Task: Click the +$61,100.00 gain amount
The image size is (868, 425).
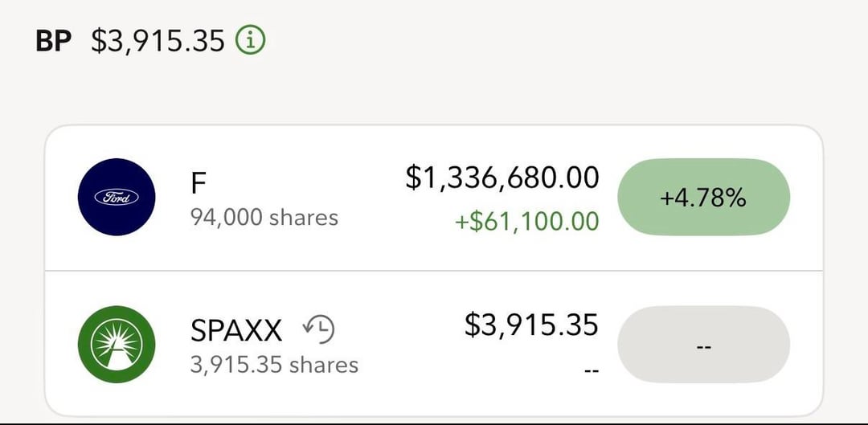Action: [x=526, y=222]
